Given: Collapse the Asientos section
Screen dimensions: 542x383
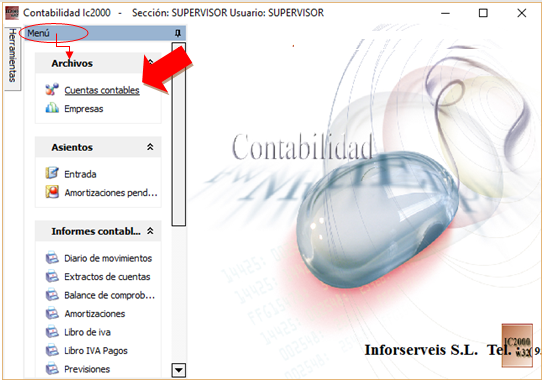Looking at the screenshot, I should click(150, 147).
